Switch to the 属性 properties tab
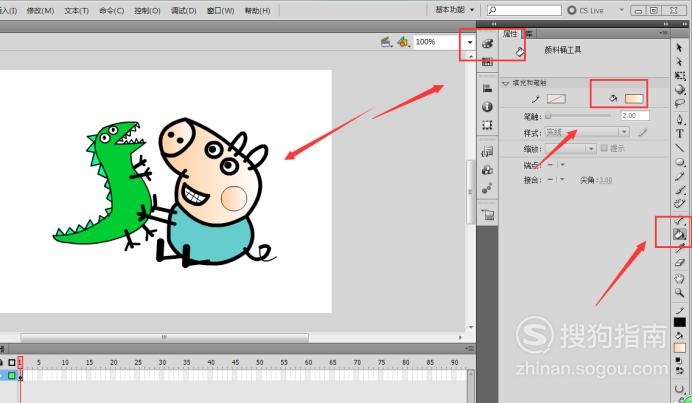692x403 pixels. coord(510,34)
